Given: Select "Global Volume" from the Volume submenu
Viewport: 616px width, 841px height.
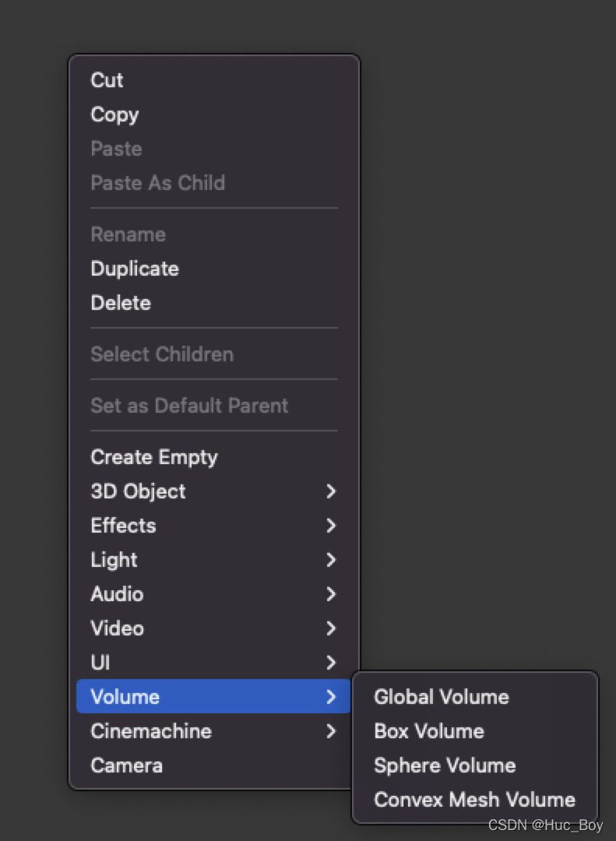Looking at the screenshot, I should [441, 697].
